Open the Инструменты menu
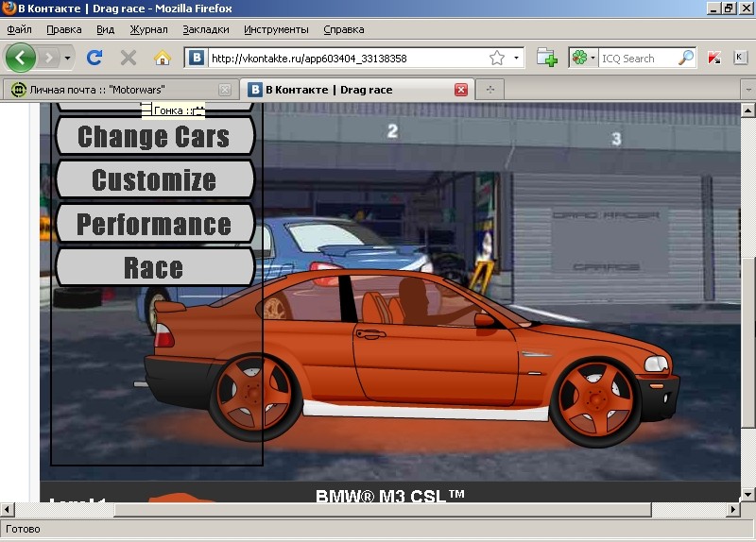Viewport: 756px width, 542px height. (x=276, y=29)
